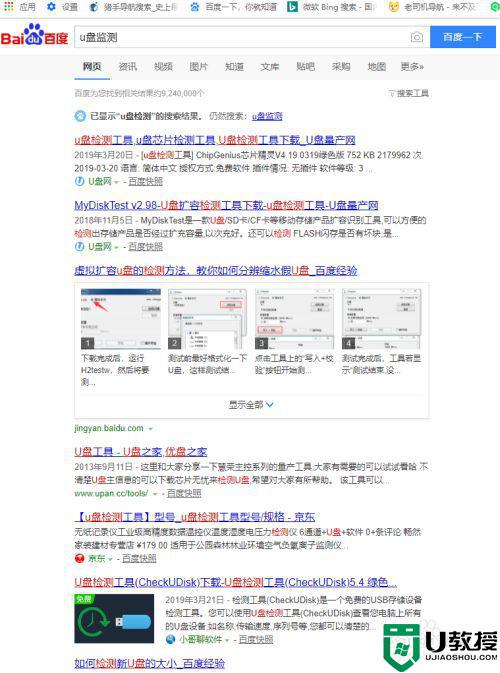Open 百度快照 for CheckUDisk result
This screenshot has height=673, width=500.
click(256, 640)
